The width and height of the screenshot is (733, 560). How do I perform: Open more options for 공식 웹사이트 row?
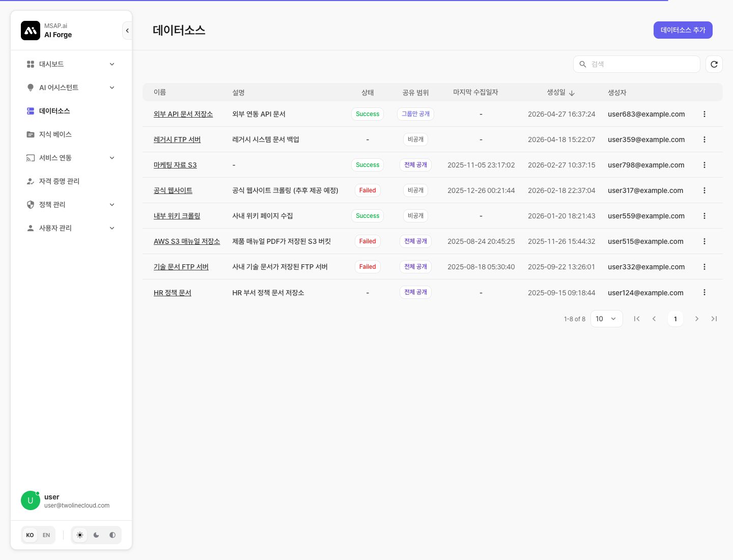(x=704, y=190)
